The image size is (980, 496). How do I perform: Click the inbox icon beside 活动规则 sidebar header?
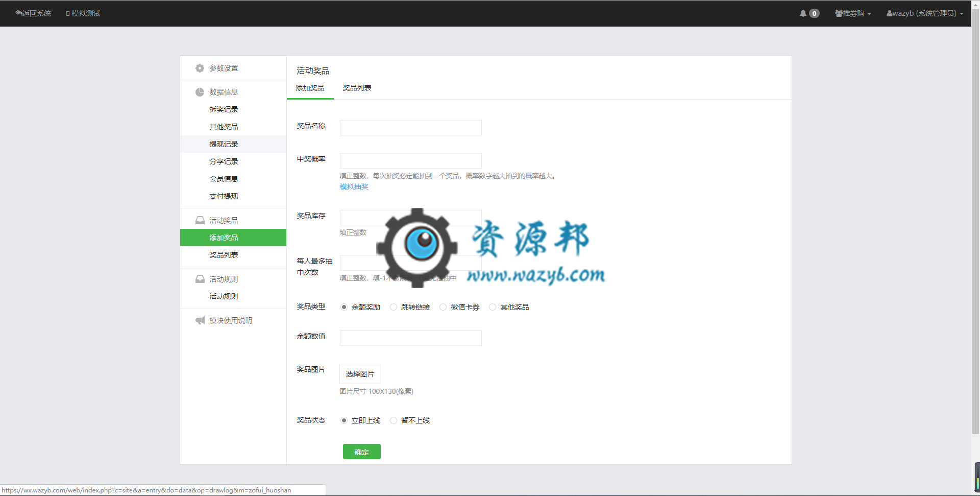(x=200, y=279)
